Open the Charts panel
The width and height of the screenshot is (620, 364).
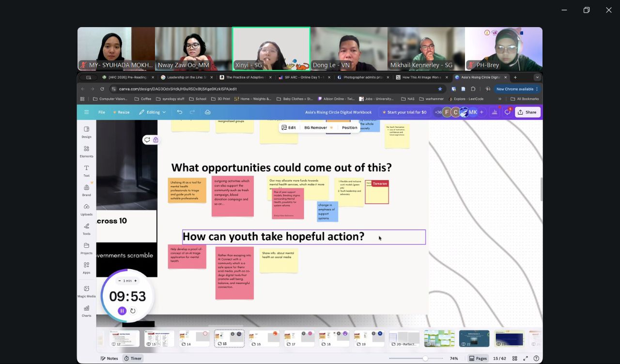tap(86, 310)
